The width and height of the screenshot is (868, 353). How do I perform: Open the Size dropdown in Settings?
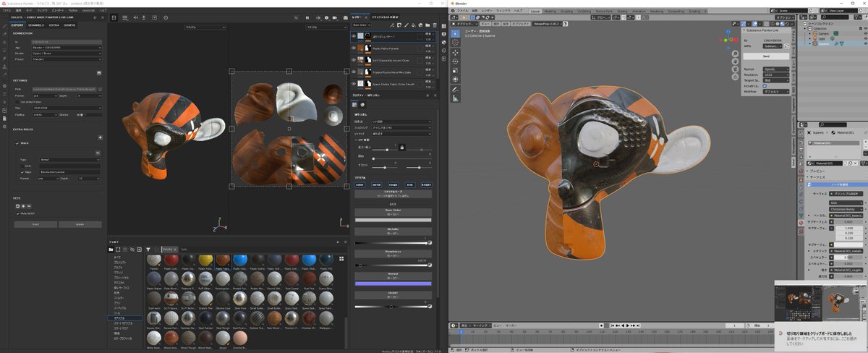(x=67, y=108)
